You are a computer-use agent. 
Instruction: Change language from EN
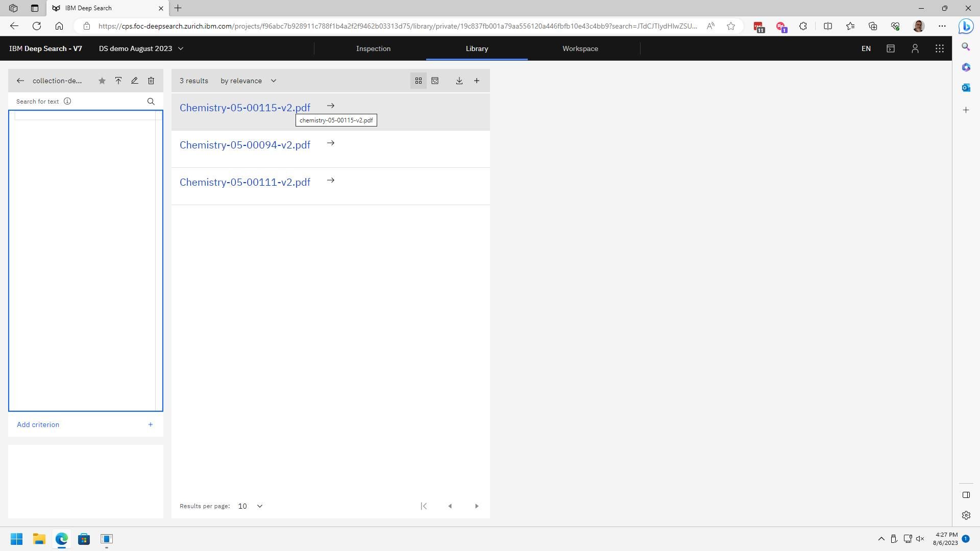coord(866,48)
